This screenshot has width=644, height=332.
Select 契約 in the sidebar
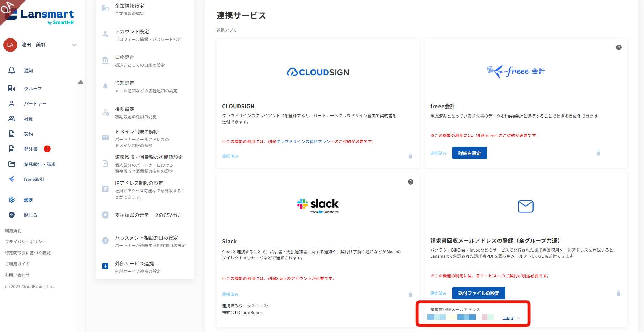(29, 134)
